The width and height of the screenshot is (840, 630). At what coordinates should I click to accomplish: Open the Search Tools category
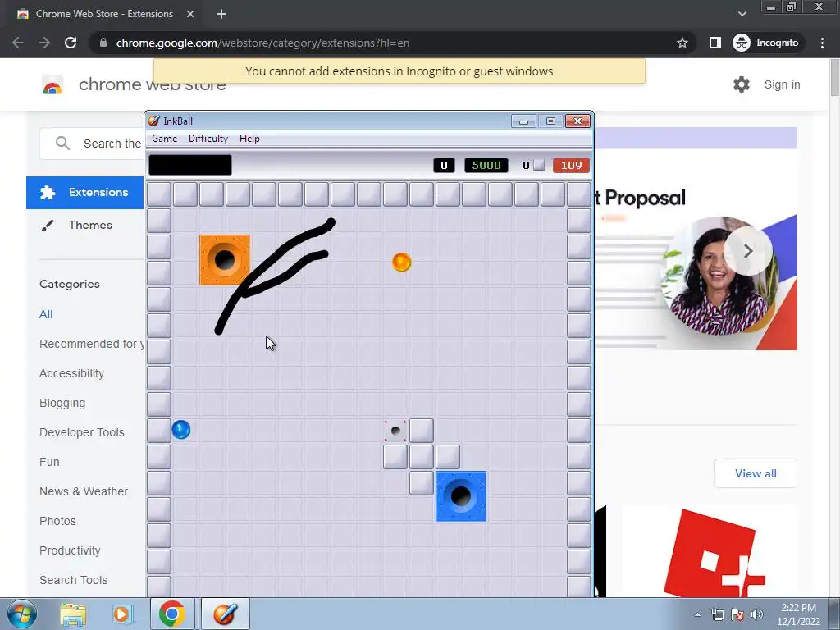[x=73, y=580]
